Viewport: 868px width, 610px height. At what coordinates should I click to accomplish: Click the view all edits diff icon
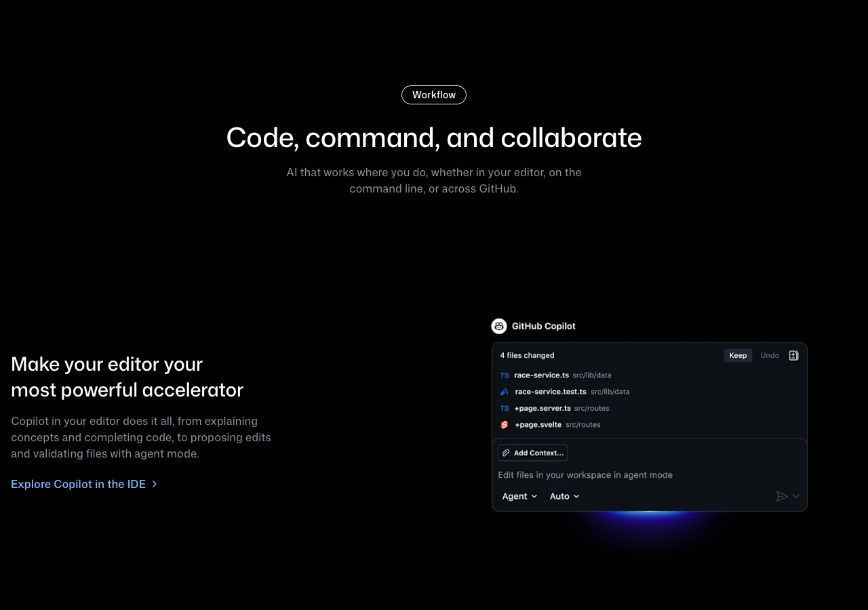click(x=793, y=355)
